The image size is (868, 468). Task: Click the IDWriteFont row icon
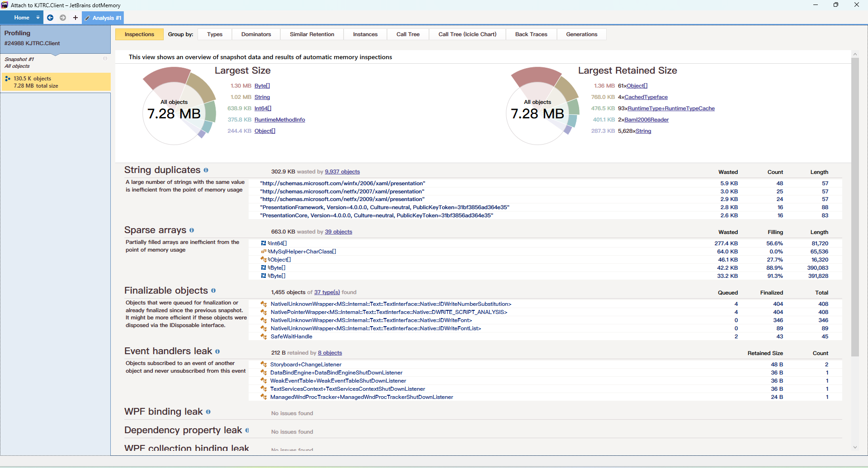click(x=264, y=320)
